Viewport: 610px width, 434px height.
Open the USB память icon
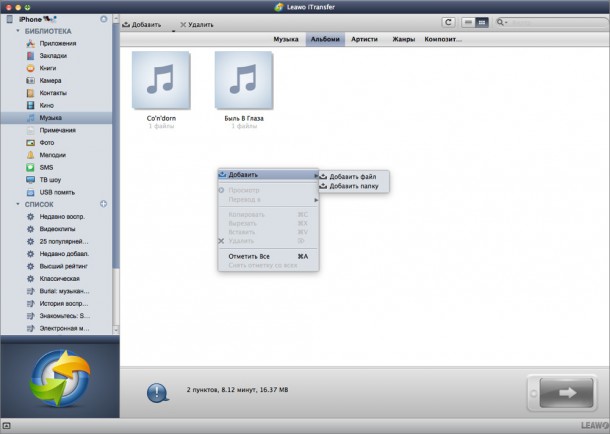pos(30,192)
